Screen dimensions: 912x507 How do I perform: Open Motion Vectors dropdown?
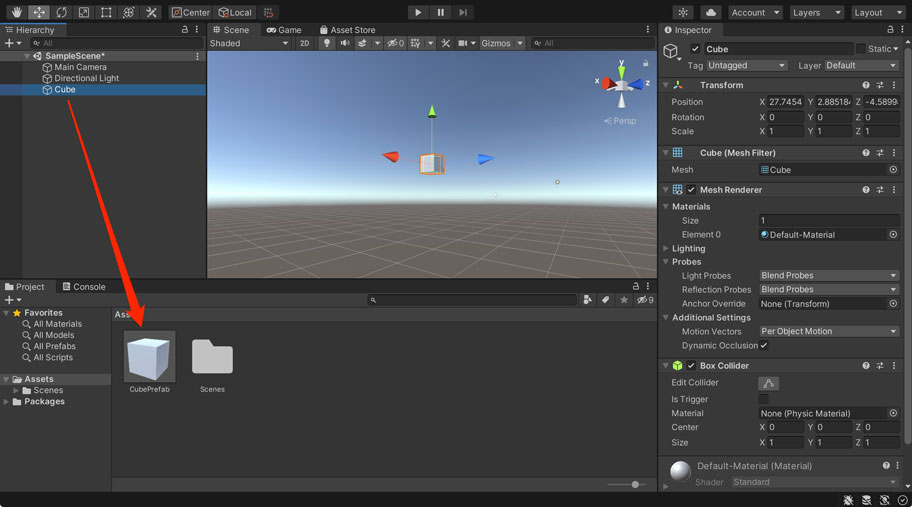829,331
